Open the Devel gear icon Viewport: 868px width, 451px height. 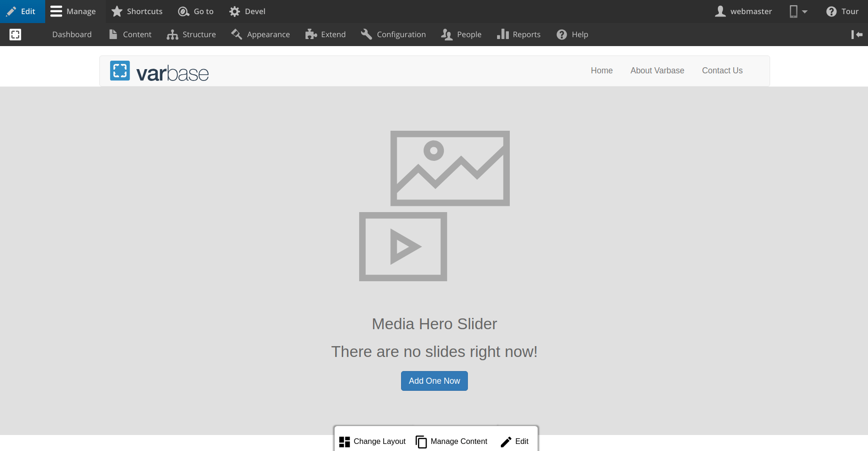(234, 11)
